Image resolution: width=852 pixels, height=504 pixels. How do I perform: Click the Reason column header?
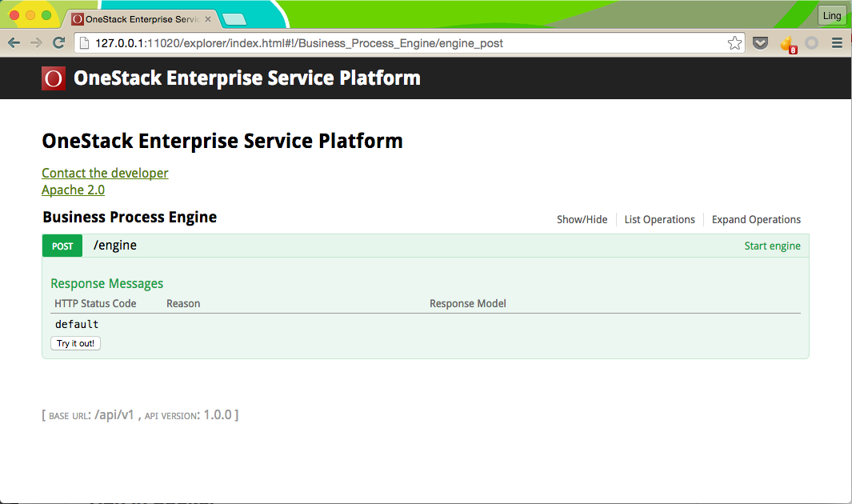point(183,303)
